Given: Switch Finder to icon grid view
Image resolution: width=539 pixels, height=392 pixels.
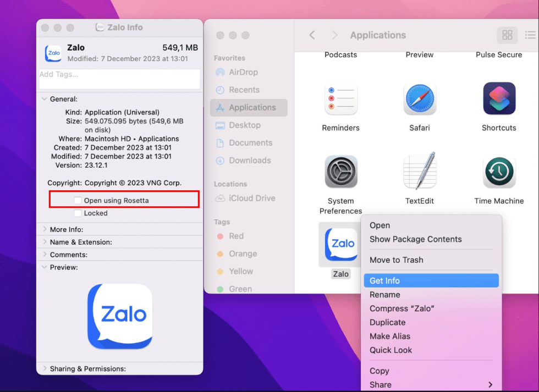Looking at the screenshot, I should (x=507, y=35).
